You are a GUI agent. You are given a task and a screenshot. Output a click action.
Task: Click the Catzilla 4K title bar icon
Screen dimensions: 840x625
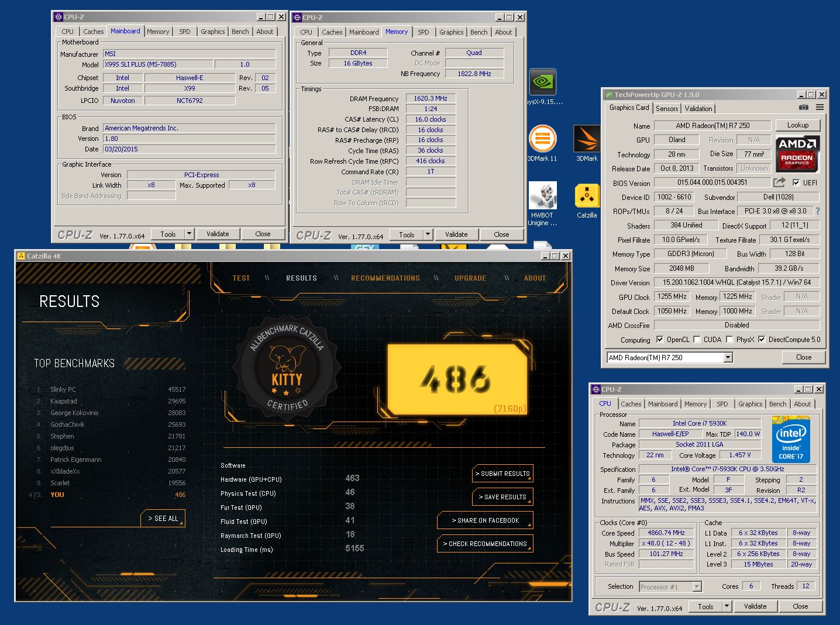[x=21, y=256]
